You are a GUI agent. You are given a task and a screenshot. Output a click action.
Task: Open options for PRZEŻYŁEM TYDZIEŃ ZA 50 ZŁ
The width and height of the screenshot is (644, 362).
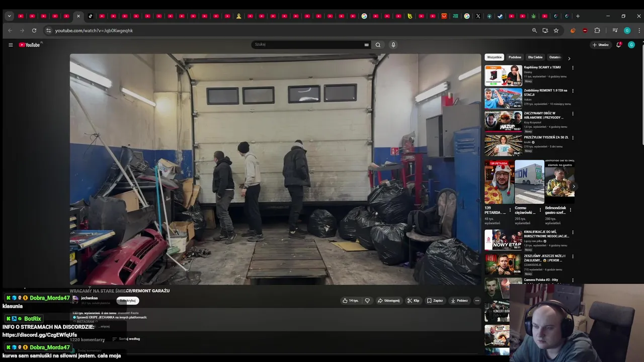click(573, 138)
